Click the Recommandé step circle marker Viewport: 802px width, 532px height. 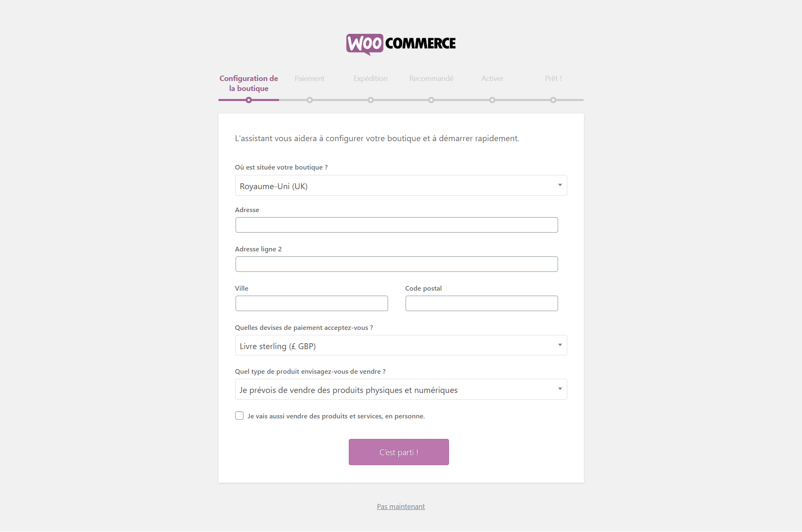tap(431, 100)
